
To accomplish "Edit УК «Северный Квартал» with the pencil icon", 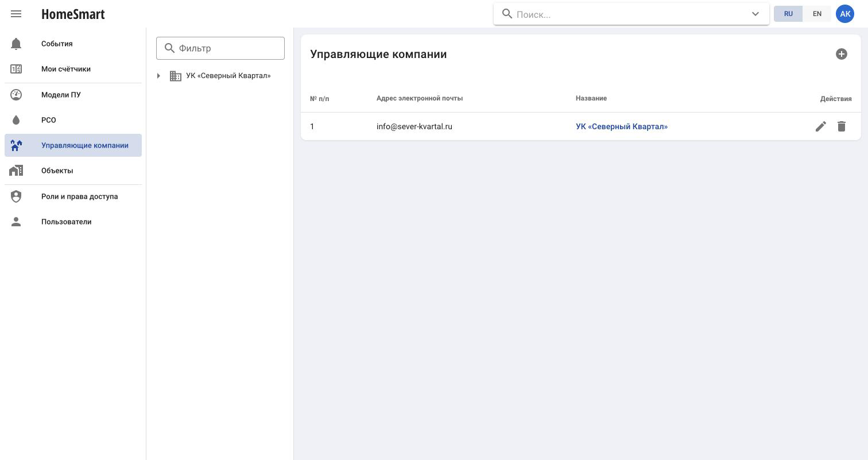I will coord(821,126).
